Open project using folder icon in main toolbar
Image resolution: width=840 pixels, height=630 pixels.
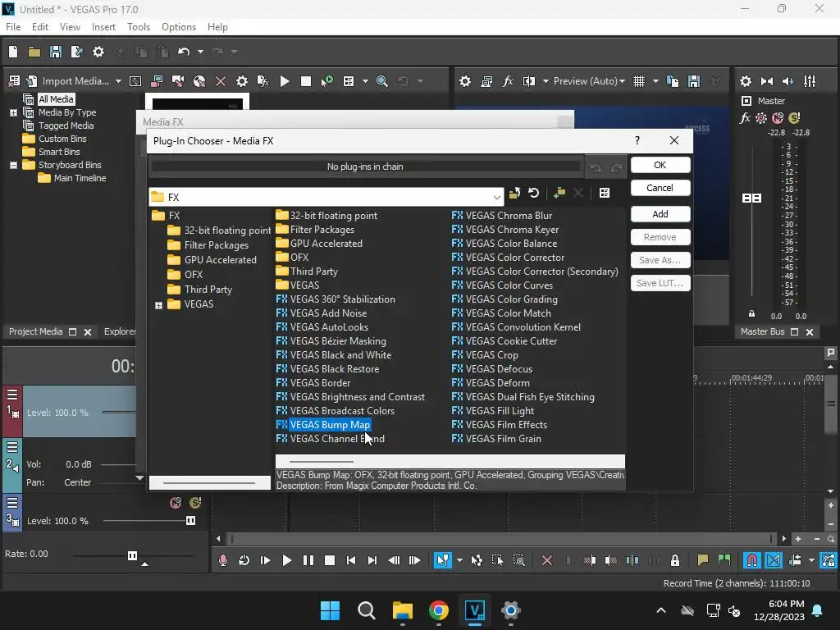(34, 52)
